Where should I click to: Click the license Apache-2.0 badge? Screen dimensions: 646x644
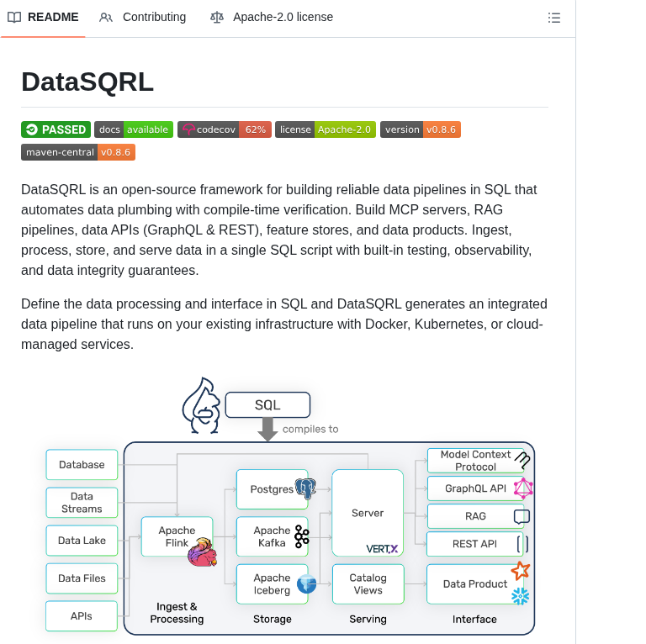(325, 129)
